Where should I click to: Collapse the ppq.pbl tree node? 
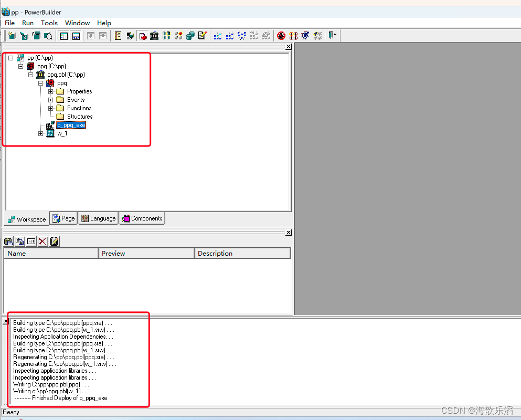tap(31, 74)
